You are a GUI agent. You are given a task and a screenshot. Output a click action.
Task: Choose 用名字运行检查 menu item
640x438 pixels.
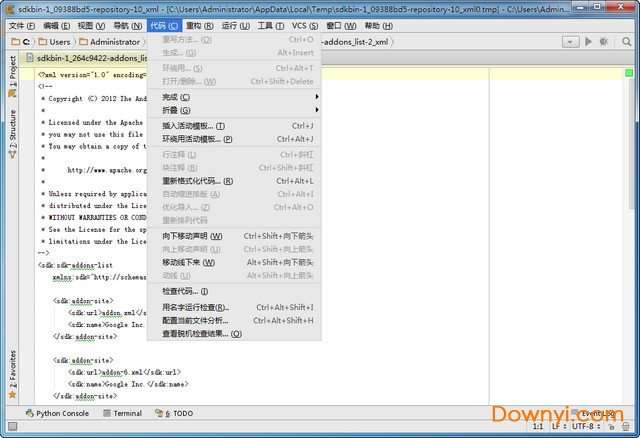(x=234, y=307)
